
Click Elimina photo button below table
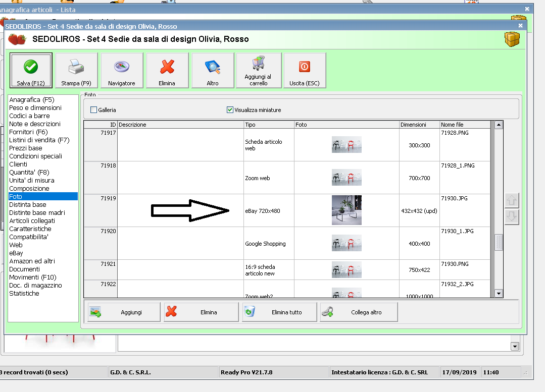pyautogui.click(x=201, y=312)
